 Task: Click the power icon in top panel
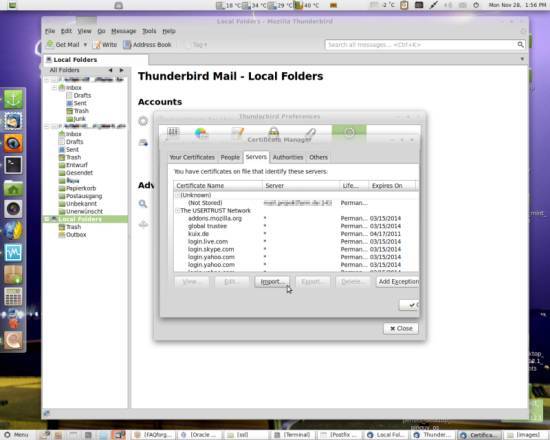[476, 5]
